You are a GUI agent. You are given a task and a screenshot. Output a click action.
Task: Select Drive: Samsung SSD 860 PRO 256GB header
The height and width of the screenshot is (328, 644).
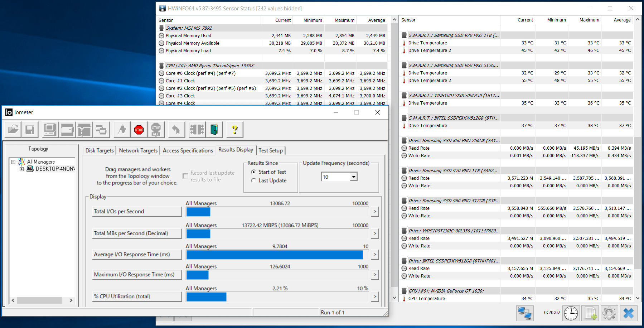[x=517, y=141]
